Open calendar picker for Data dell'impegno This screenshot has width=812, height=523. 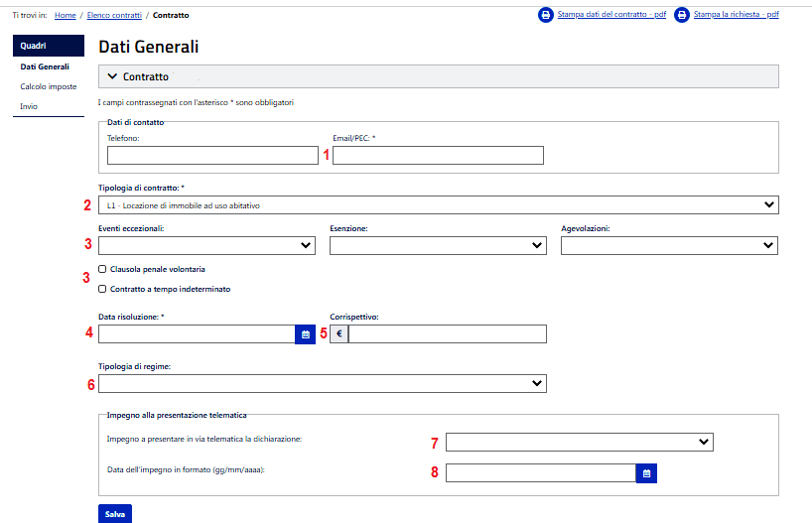point(646,473)
